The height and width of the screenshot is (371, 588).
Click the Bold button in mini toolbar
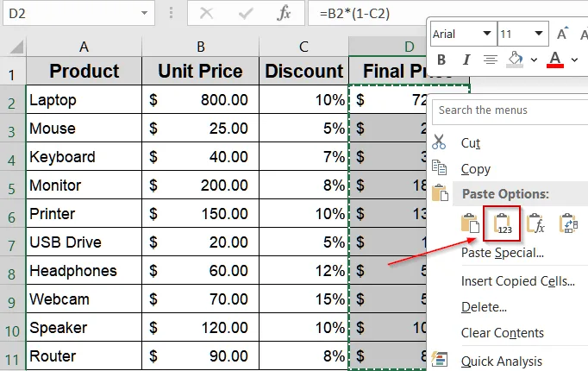click(441, 60)
